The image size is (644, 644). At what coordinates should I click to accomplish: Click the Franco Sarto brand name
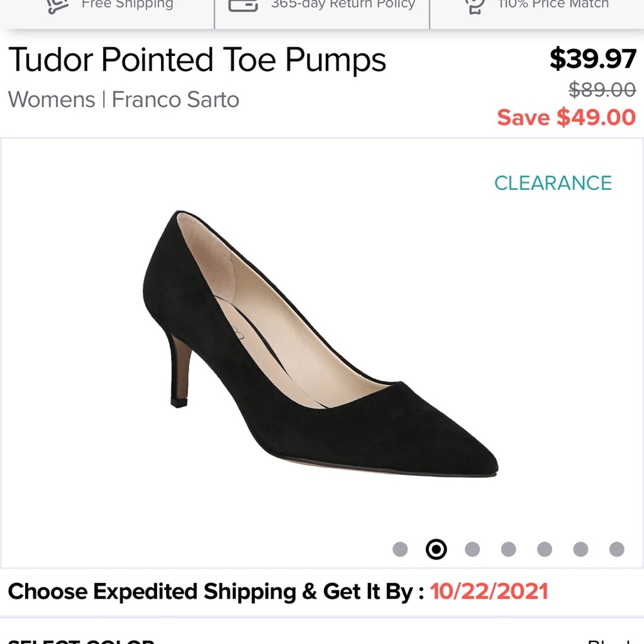click(175, 100)
